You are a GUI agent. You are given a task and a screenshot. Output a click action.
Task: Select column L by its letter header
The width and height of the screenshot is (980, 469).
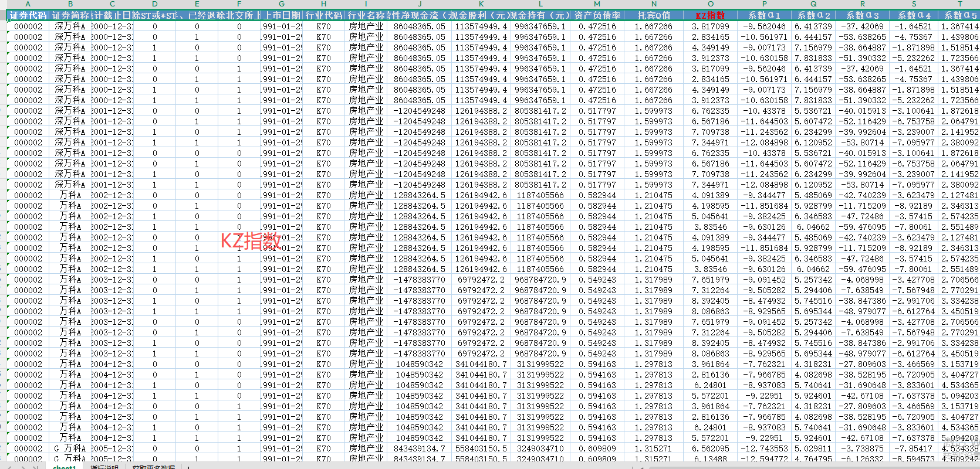[540, 4]
